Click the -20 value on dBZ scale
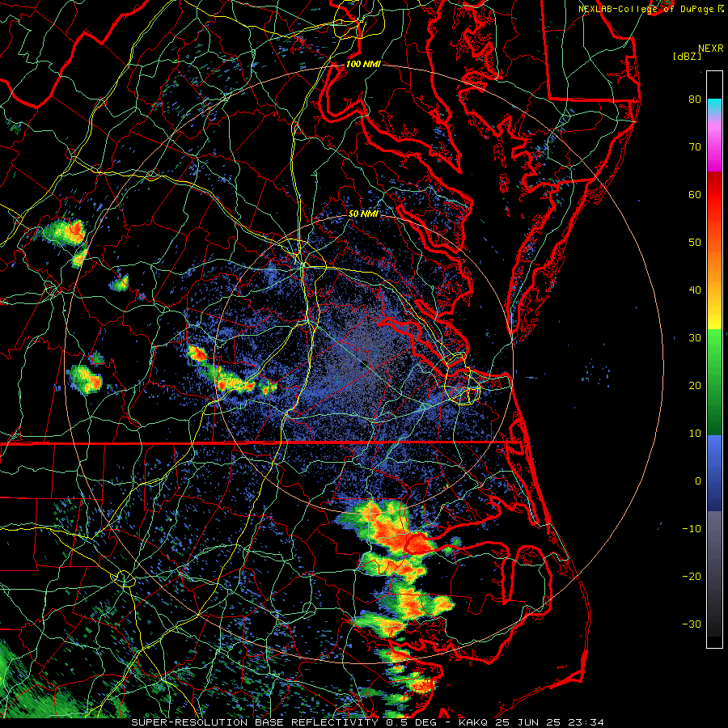 [692, 576]
